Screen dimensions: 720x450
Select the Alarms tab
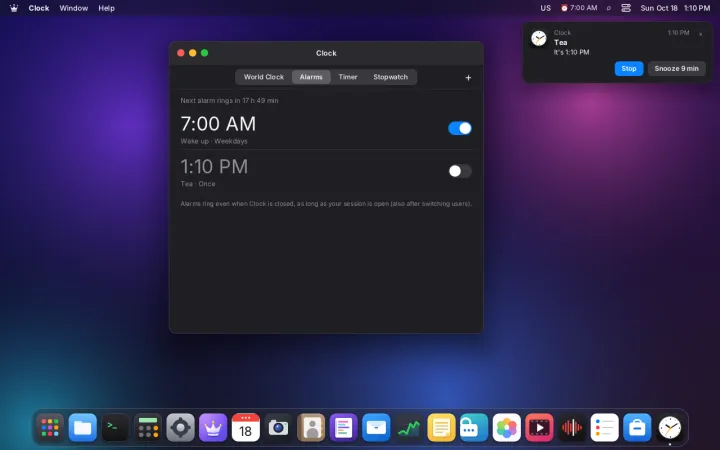pyautogui.click(x=311, y=77)
